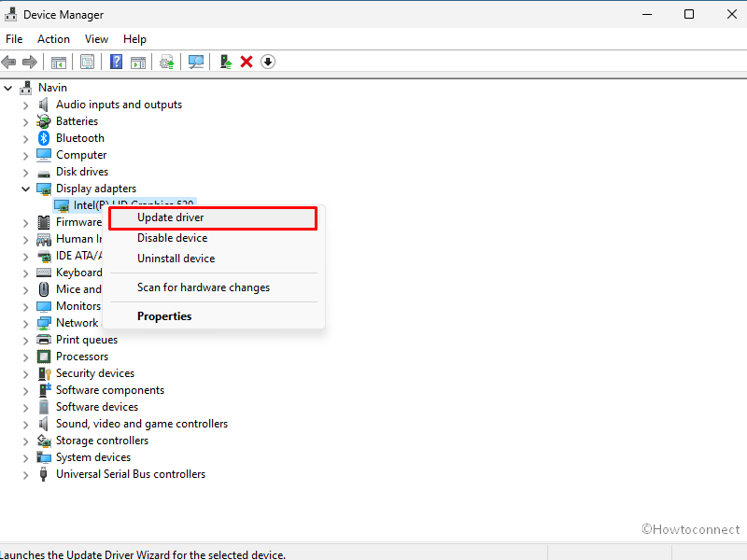Viewport: 747px width, 560px height.
Task: Choose Update driver from context menu
Action: tap(213, 217)
